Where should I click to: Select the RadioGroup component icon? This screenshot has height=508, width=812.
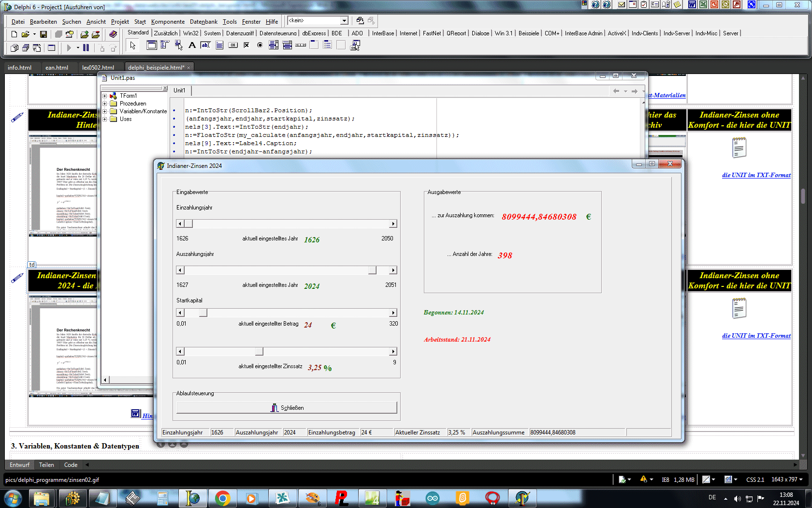pos(328,45)
